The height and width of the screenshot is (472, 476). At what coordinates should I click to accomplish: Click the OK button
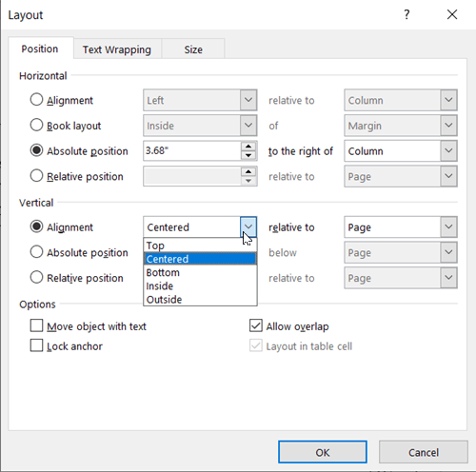(x=323, y=452)
